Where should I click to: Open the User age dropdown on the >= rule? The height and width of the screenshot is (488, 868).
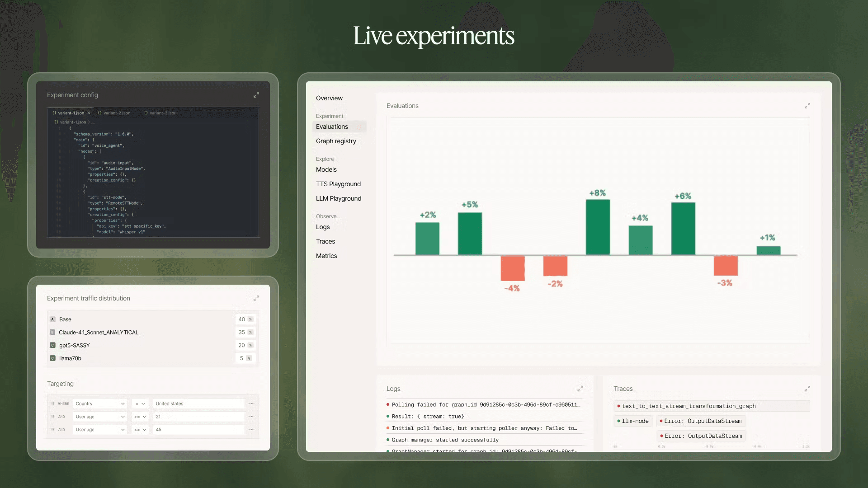pyautogui.click(x=99, y=417)
